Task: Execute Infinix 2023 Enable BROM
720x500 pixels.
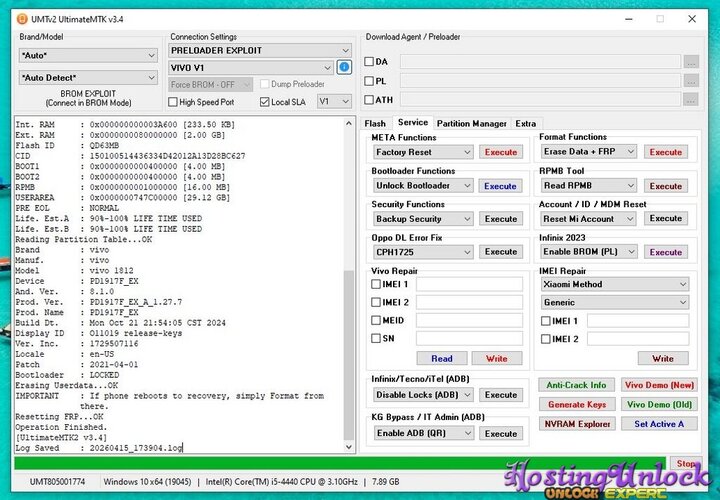Action: [666, 252]
